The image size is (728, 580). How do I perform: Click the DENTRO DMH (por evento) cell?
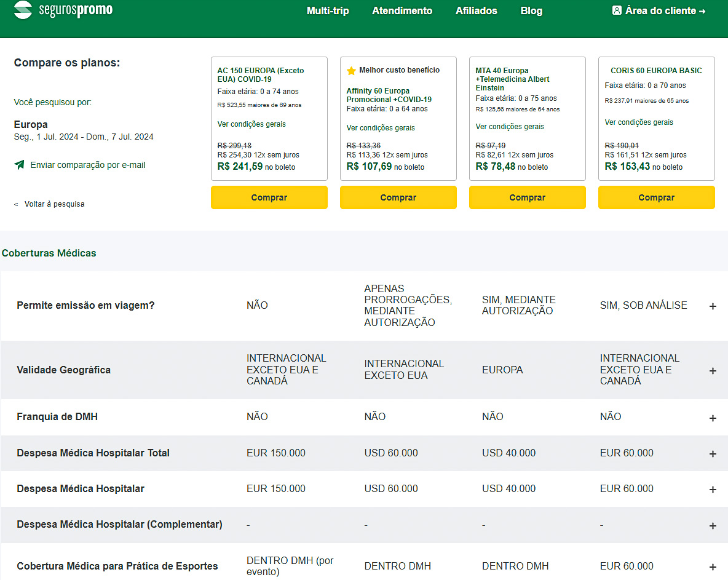coord(290,566)
